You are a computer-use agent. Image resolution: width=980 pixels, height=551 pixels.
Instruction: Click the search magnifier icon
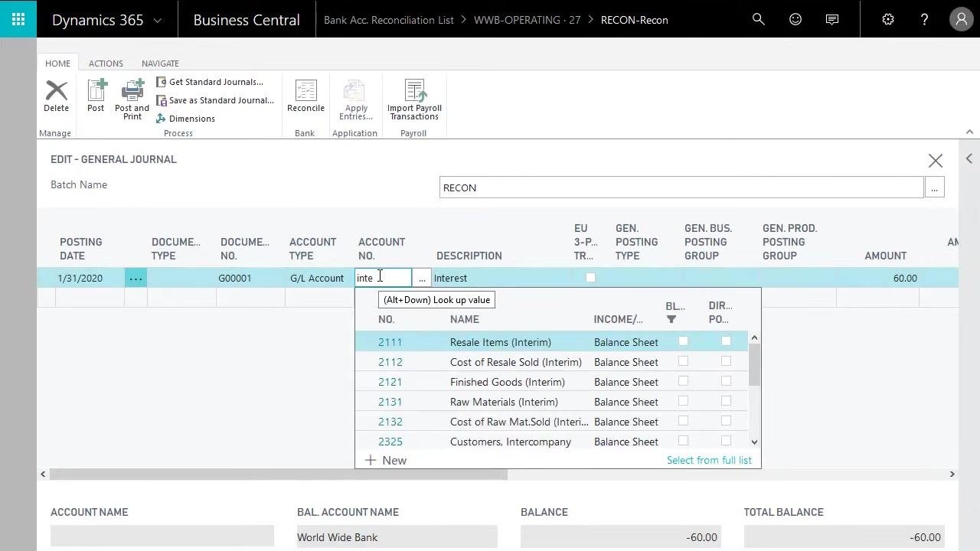pos(759,19)
